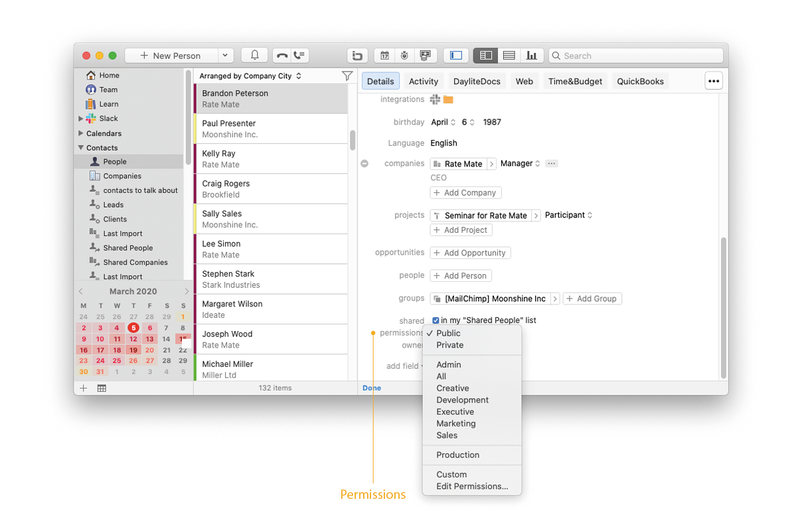Change the Manager role dropdown

[520, 164]
